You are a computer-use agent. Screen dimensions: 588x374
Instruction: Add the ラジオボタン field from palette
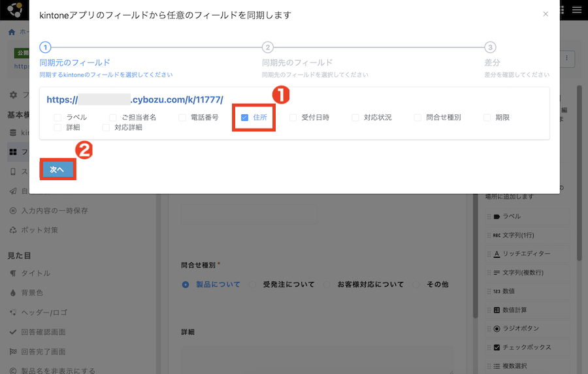527,328
